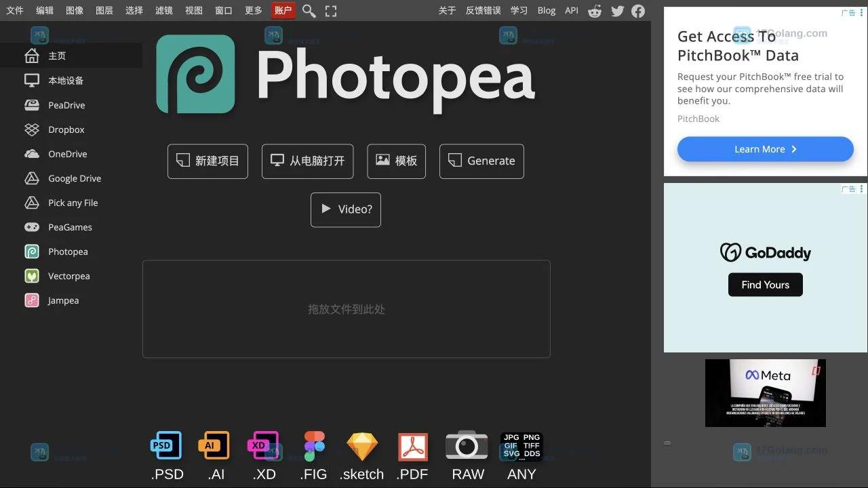This screenshot has width=868, height=488.
Task: Open Pick any File icon
Action: pyautogui.click(x=32, y=203)
